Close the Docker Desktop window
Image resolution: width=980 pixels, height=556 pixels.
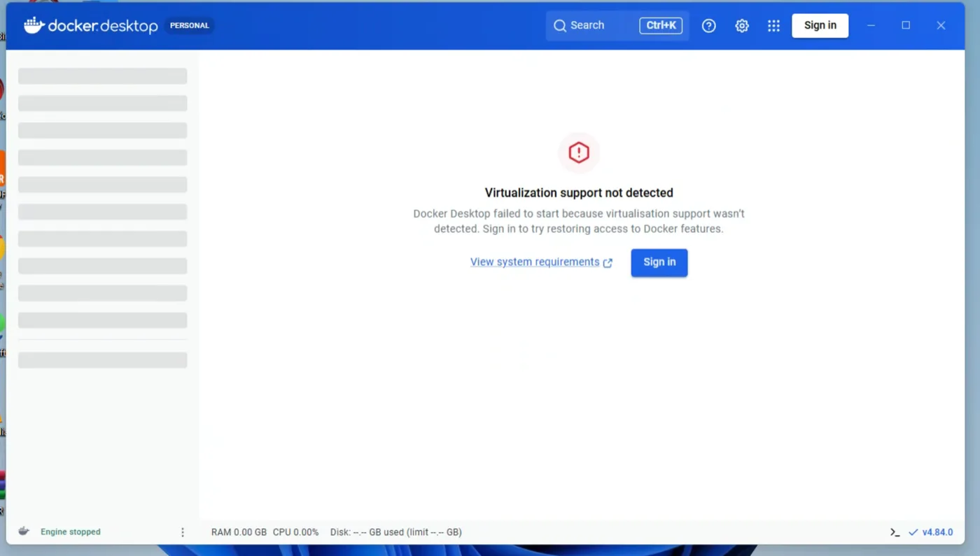(x=941, y=25)
